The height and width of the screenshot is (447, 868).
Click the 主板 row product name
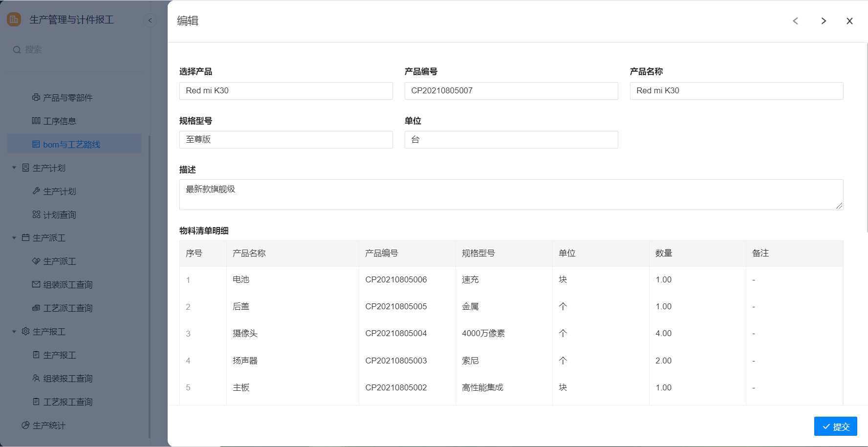(x=241, y=387)
